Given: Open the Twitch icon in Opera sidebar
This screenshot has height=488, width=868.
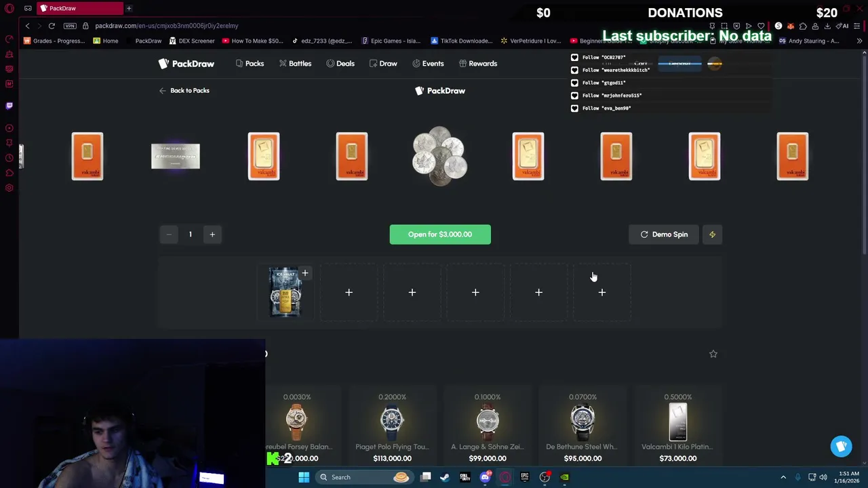Looking at the screenshot, I should pos(9,106).
